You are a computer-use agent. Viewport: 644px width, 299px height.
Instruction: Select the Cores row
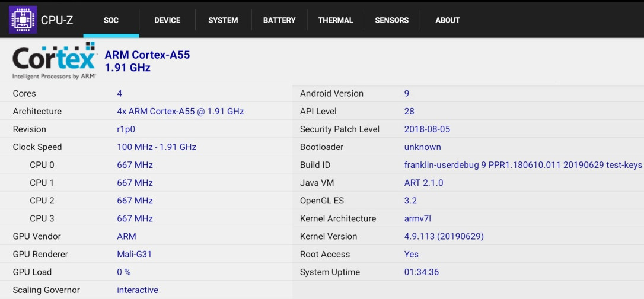pyautogui.click(x=146, y=94)
